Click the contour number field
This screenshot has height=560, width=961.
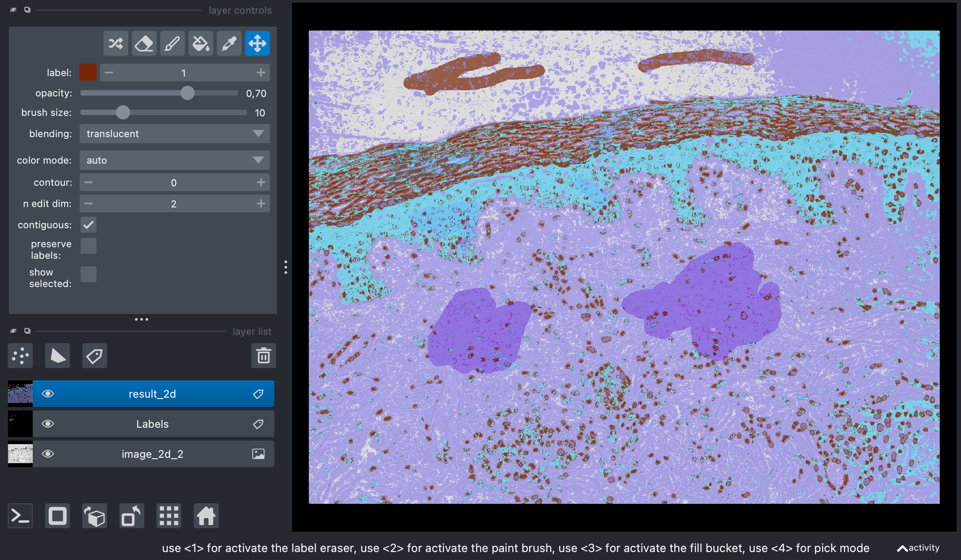174,182
